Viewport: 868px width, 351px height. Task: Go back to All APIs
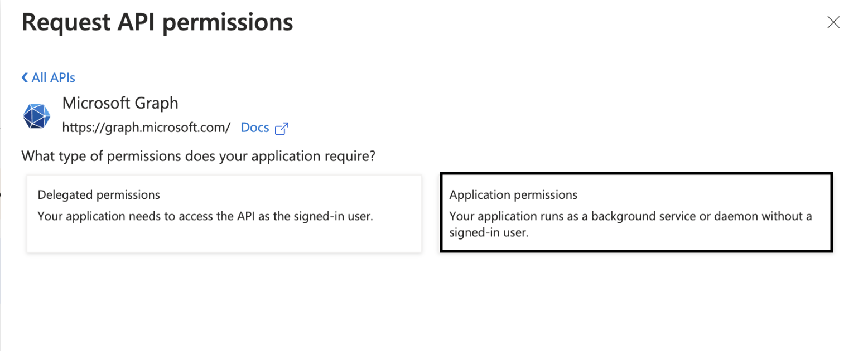53,77
